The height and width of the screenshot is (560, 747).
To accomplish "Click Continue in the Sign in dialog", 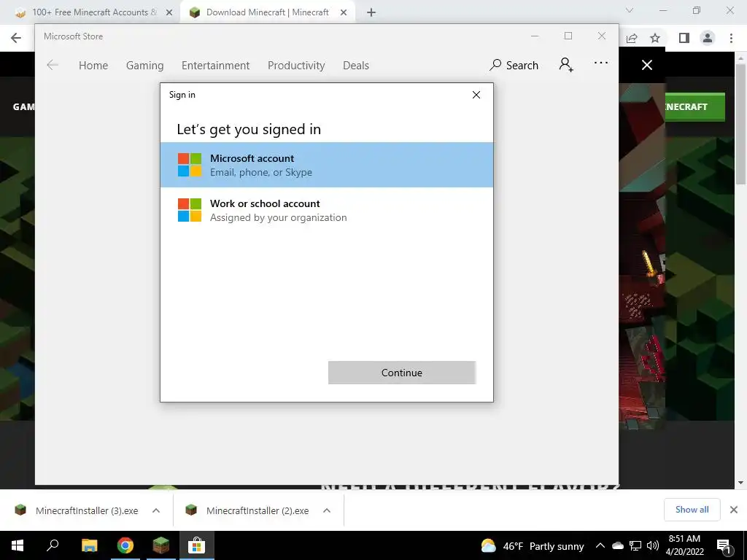I will point(402,373).
